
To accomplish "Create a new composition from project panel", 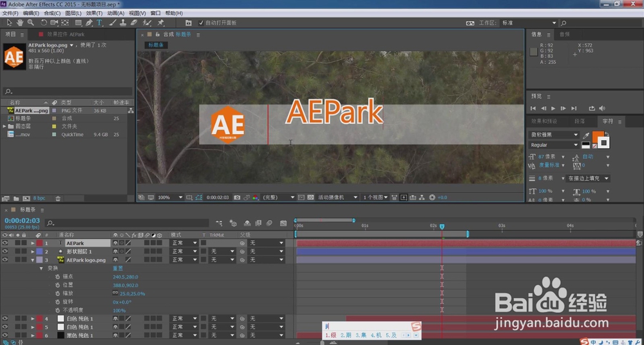I will [x=26, y=198].
